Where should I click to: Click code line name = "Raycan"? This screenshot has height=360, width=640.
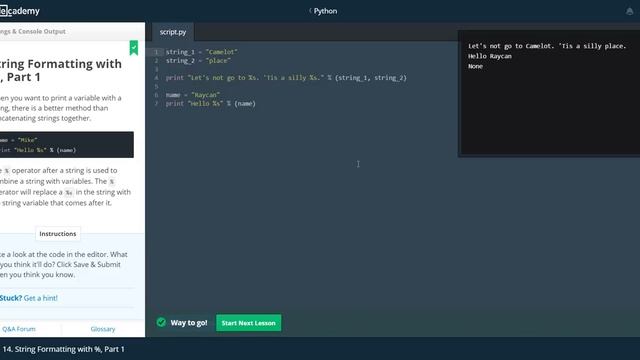click(193, 95)
